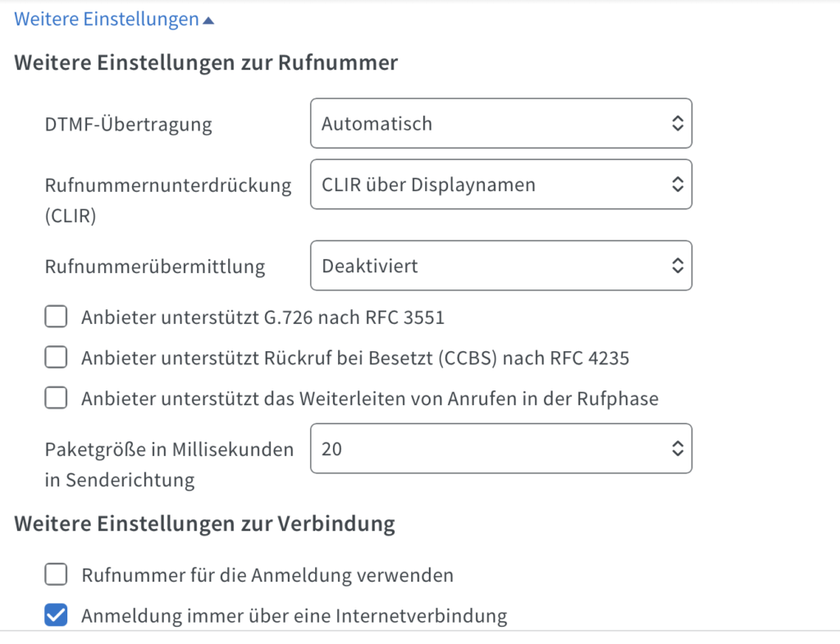The height and width of the screenshot is (644, 840).
Task: Click the arrow icon in the Deaktiviert selector
Action: click(x=677, y=266)
